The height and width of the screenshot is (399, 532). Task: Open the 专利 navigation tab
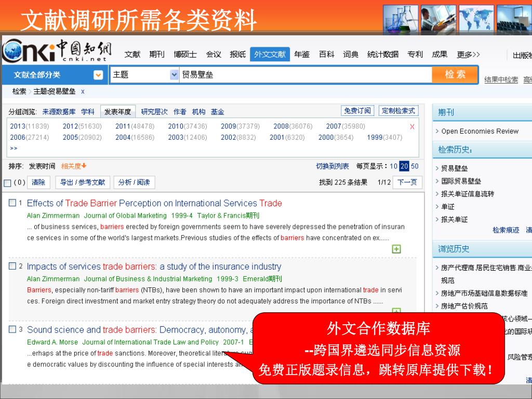point(415,54)
